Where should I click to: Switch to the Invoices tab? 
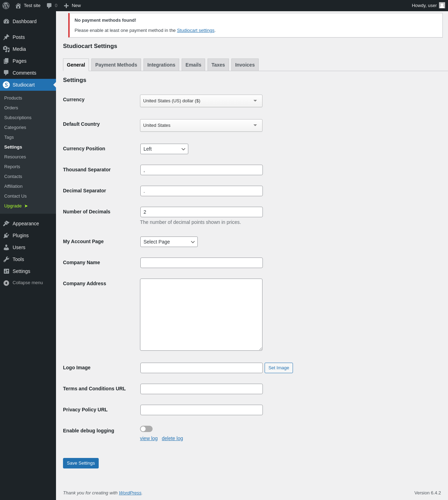tap(245, 65)
